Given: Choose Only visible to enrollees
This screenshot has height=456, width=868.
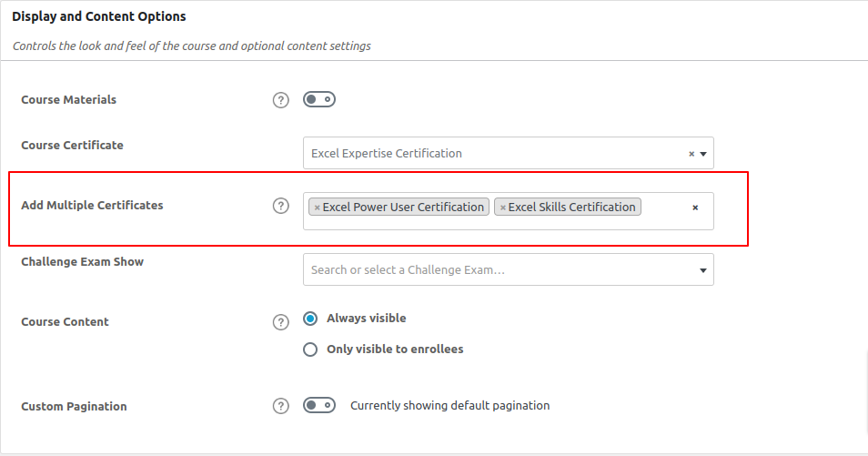Looking at the screenshot, I should (x=310, y=350).
